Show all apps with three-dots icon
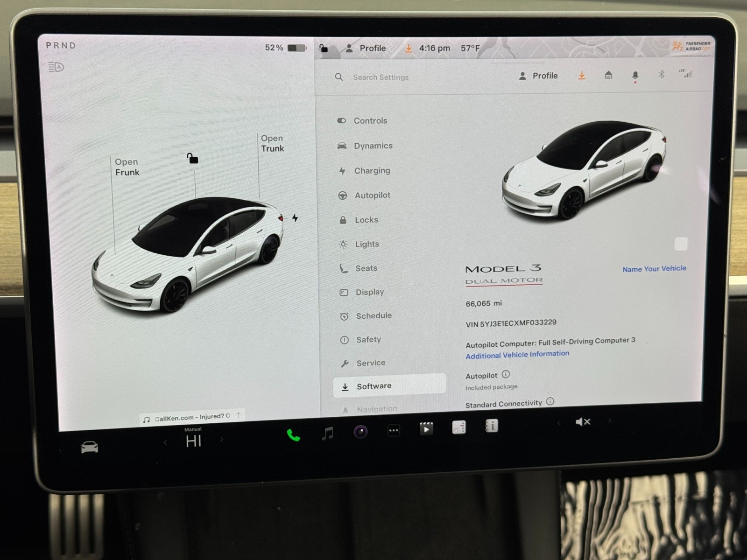Screen dimensions: 747x560 point(394,431)
